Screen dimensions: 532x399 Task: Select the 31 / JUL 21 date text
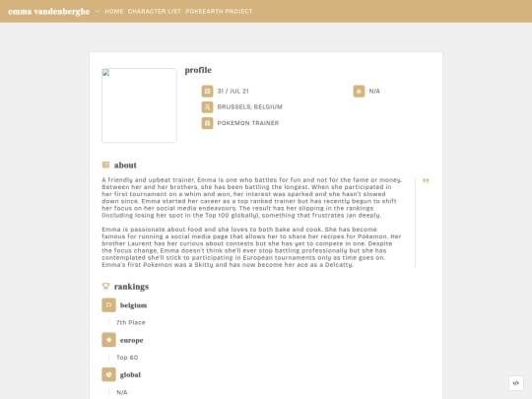coord(233,91)
